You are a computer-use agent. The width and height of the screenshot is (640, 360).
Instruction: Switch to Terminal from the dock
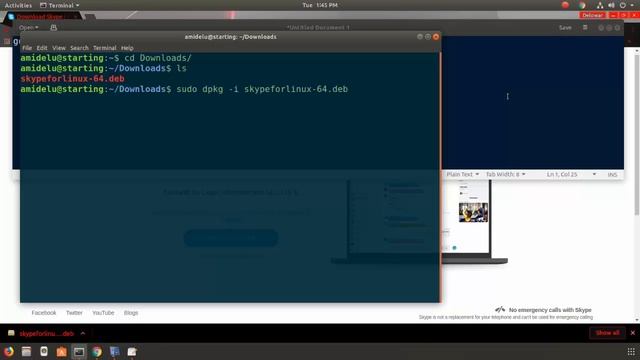[79, 351]
